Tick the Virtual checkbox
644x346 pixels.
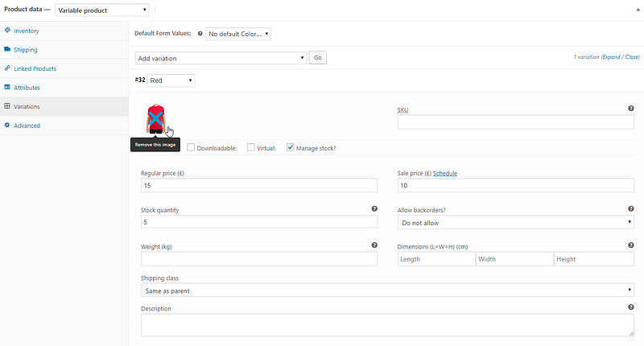[251, 147]
